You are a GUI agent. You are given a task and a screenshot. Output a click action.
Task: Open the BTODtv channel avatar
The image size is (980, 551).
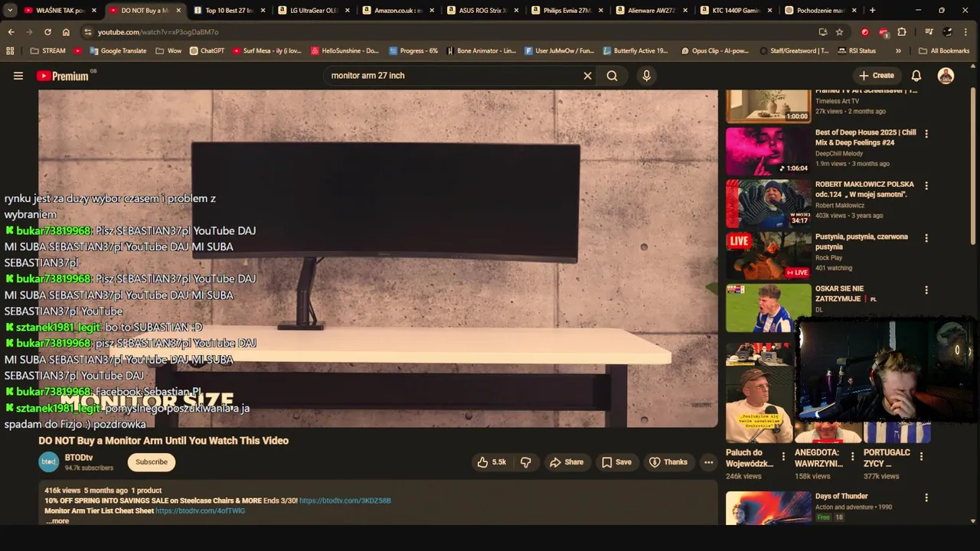point(49,461)
